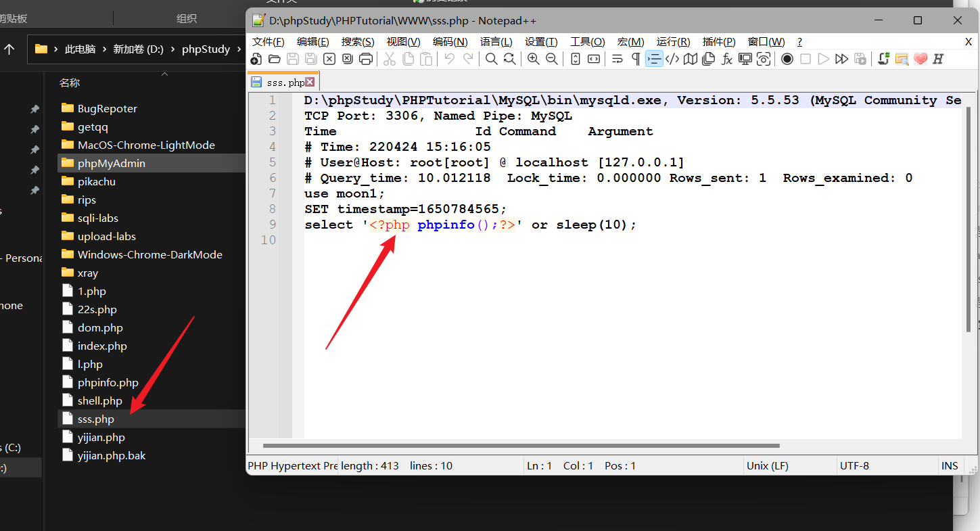Expand chevron after 此电脑 in the address bar
The width and height of the screenshot is (980, 531).
pyautogui.click(x=104, y=49)
